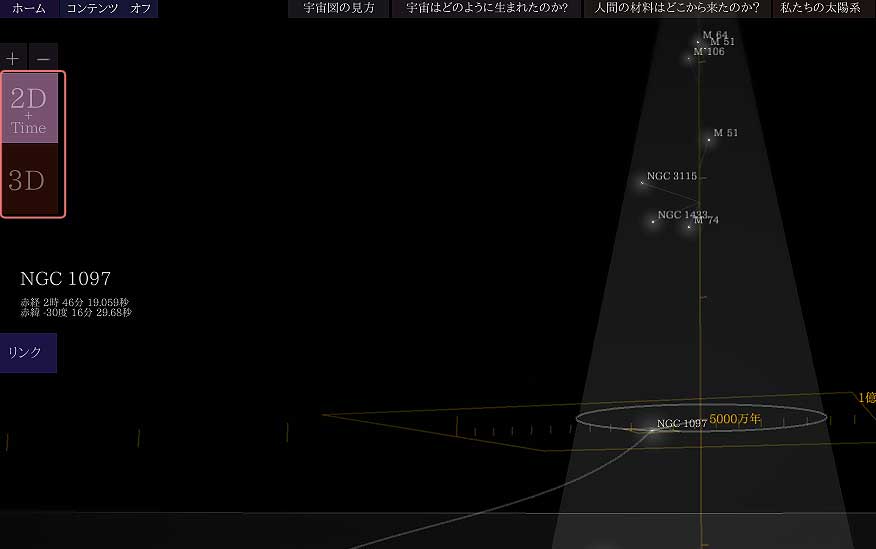Image resolution: width=876 pixels, height=549 pixels.
Task: Select galaxy M 74
Action: [707, 220]
